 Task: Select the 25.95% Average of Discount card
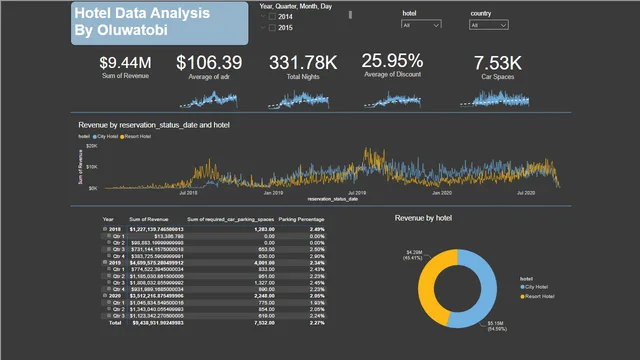(392, 65)
